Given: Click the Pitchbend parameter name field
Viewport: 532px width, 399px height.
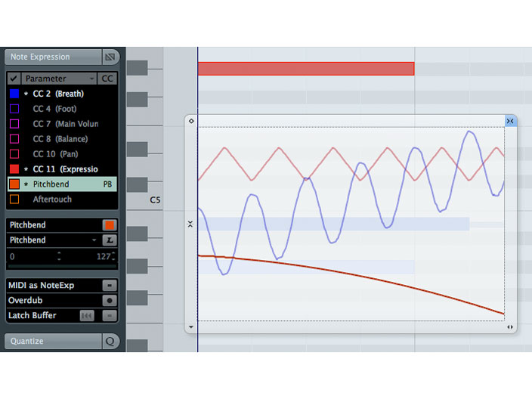Looking at the screenshot, I should tap(54, 225).
